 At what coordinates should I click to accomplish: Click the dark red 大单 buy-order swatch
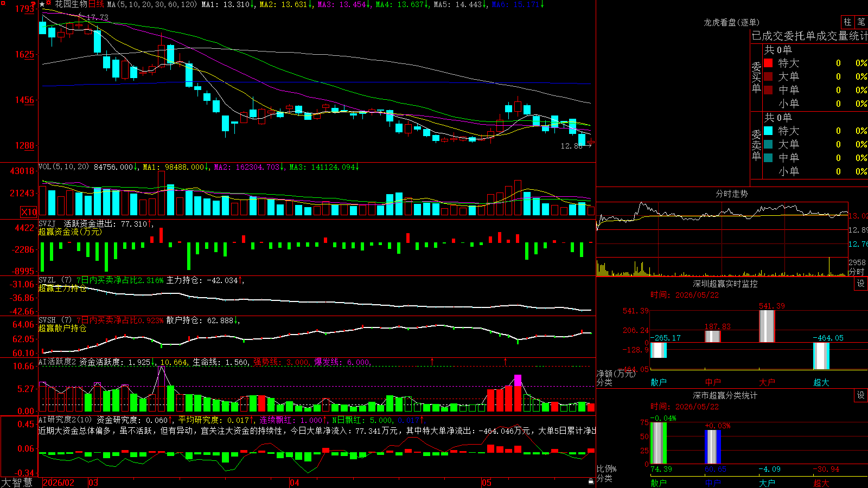click(768, 76)
